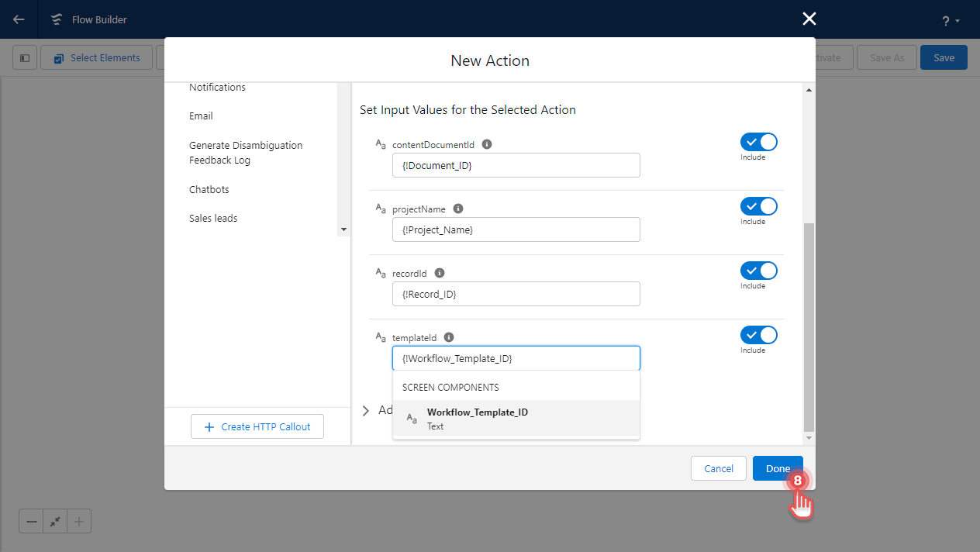Expand the Advanced section

[365, 410]
